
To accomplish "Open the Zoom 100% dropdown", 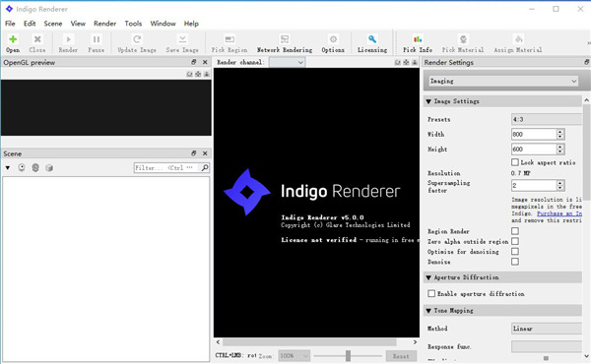I will [294, 356].
